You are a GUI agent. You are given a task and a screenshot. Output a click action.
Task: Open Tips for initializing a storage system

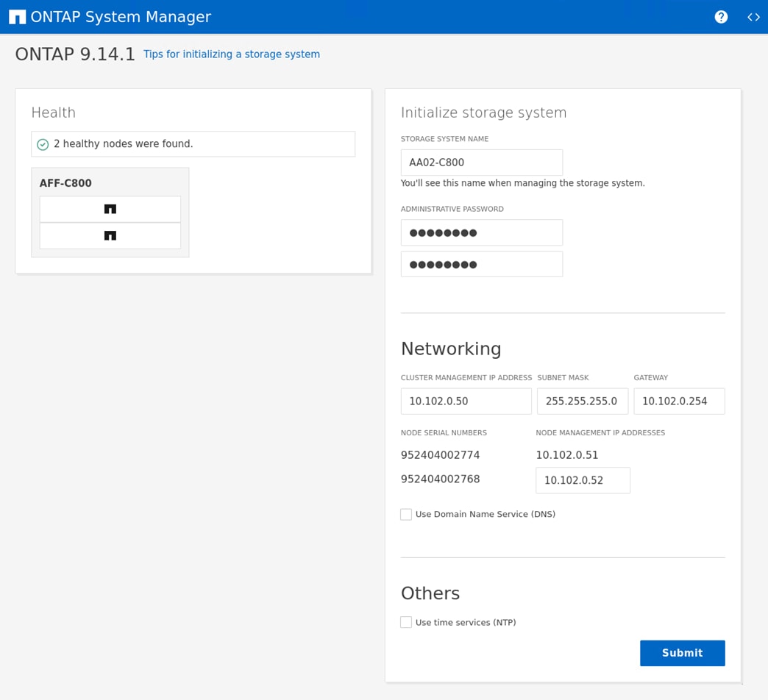coord(231,54)
